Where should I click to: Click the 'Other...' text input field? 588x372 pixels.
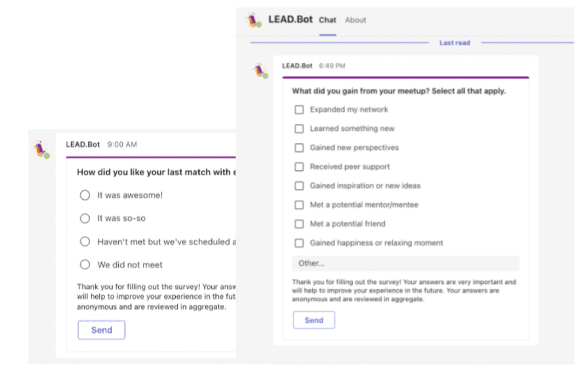click(x=406, y=263)
